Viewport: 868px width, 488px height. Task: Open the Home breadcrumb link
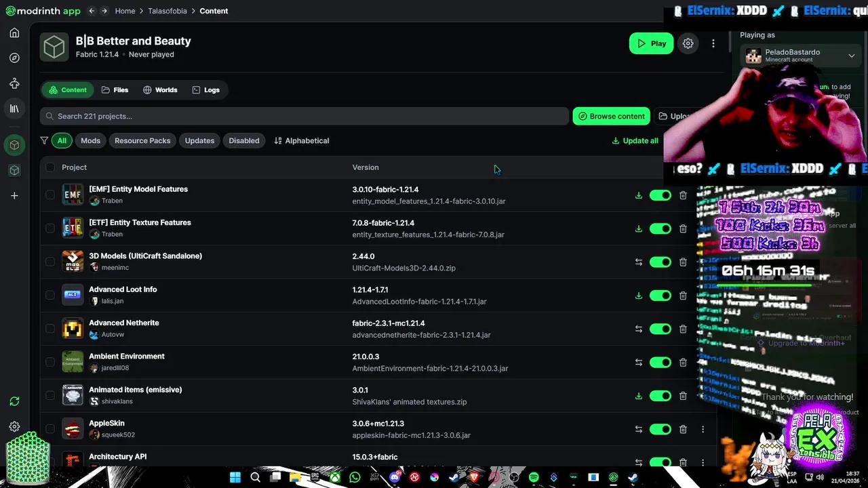125,11
